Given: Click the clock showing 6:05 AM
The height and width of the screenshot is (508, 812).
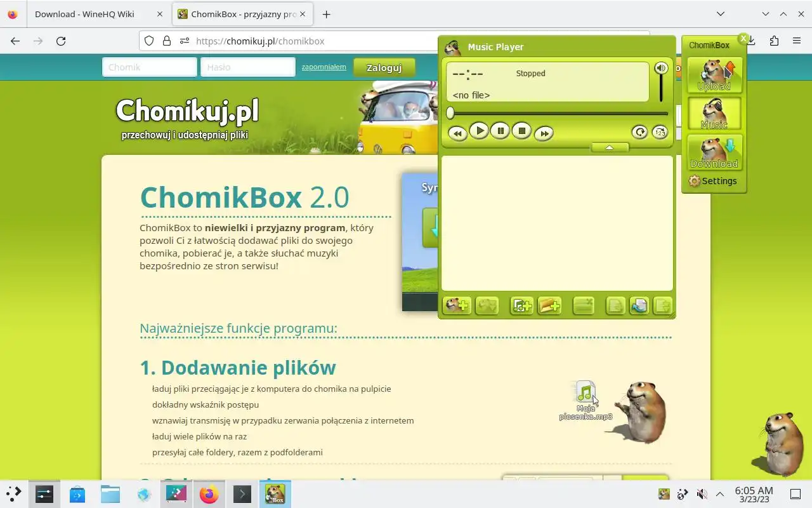Looking at the screenshot, I should click(754, 494).
